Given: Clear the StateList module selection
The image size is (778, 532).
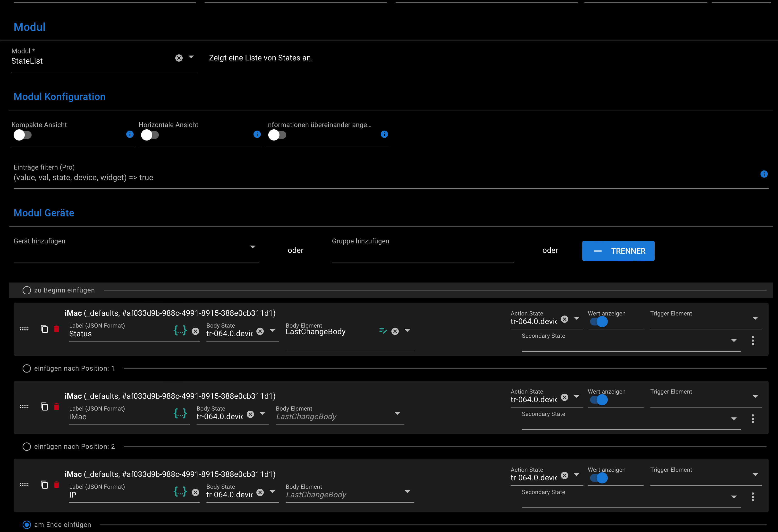Looking at the screenshot, I should tap(179, 58).
